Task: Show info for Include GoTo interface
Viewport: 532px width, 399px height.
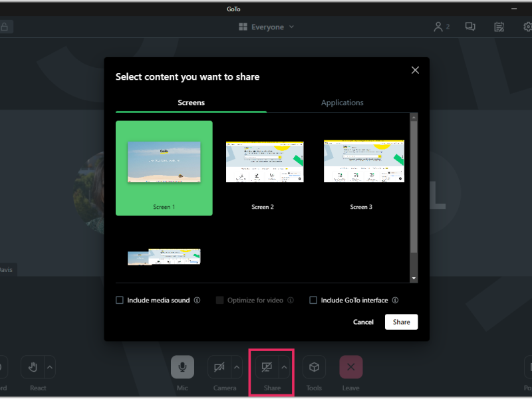Action: (x=395, y=301)
